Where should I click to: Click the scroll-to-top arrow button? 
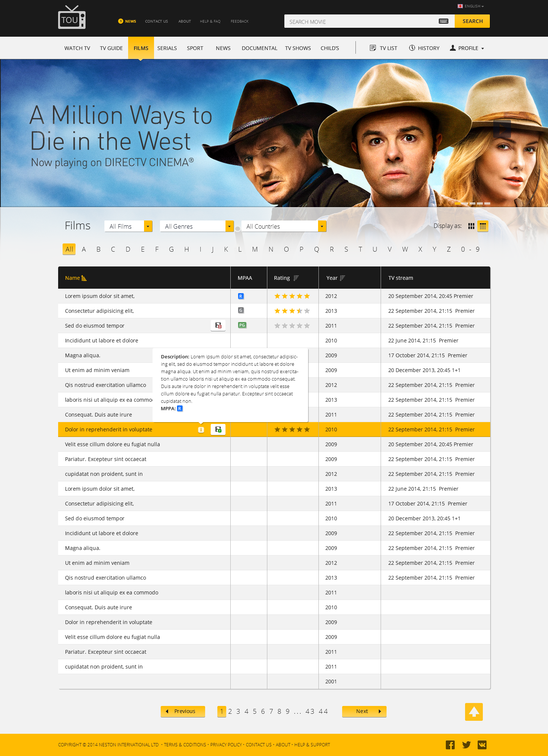tap(474, 712)
